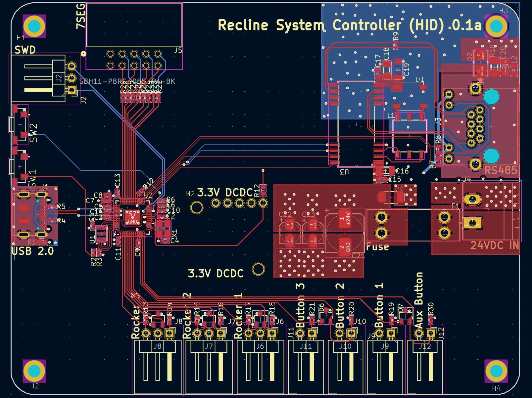The image size is (532, 398).
Task: Click the GND pad of the J4 connector
Action: point(472,199)
